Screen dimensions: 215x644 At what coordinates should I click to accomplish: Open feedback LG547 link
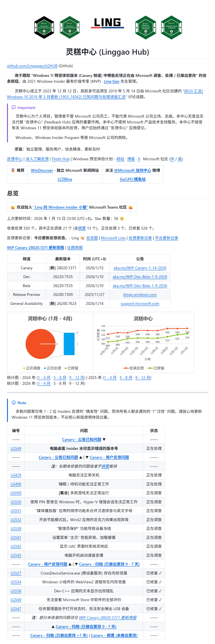(x=16, y=609)
